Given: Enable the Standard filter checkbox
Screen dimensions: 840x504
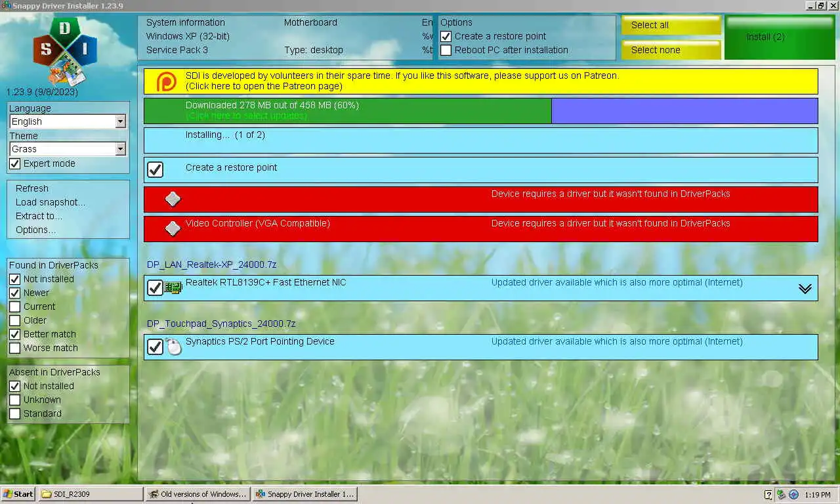Looking at the screenshot, I should click(15, 414).
